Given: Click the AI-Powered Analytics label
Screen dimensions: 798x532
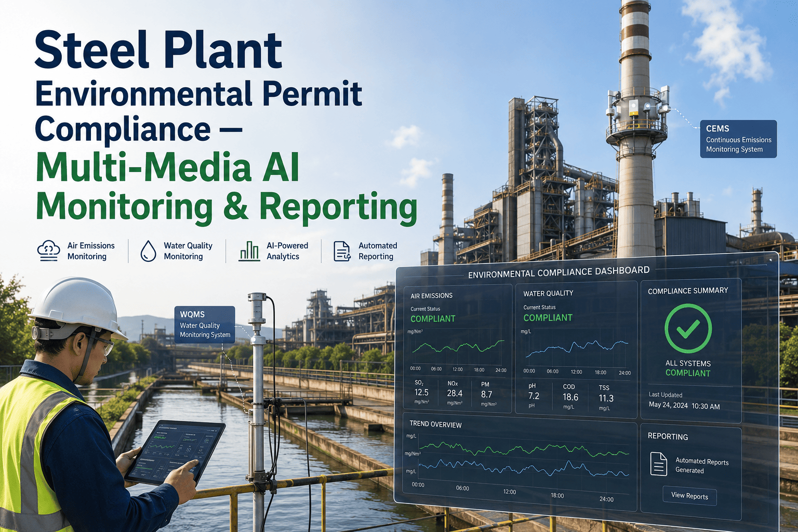Looking at the screenshot, I should point(287,251).
